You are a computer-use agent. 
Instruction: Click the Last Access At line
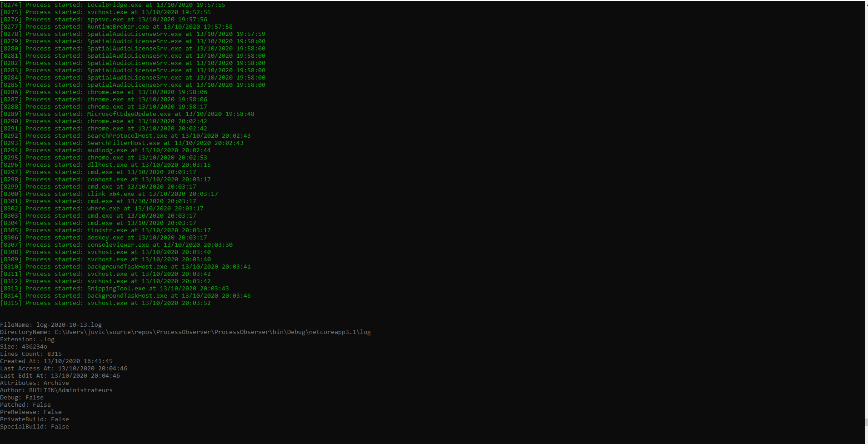pyautogui.click(x=64, y=369)
